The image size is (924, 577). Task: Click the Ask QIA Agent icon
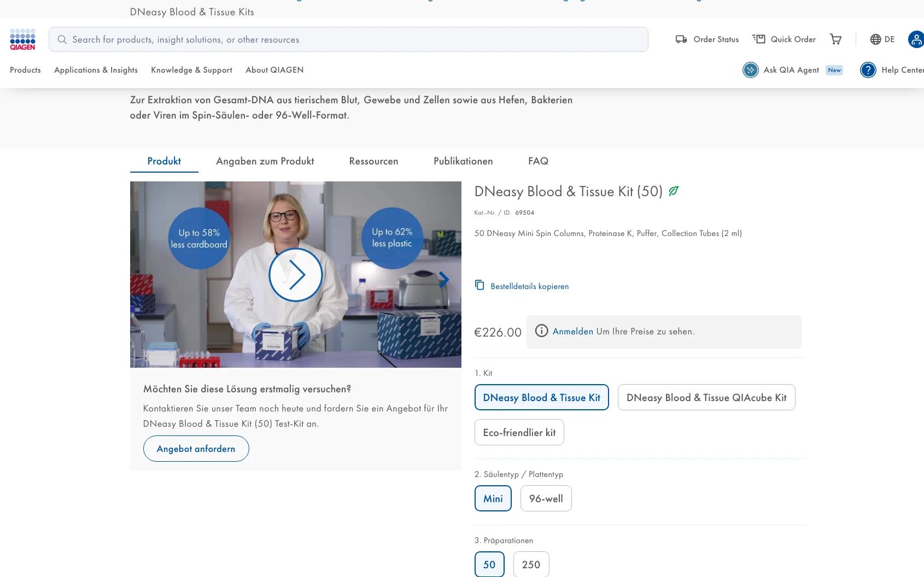coord(750,70)
